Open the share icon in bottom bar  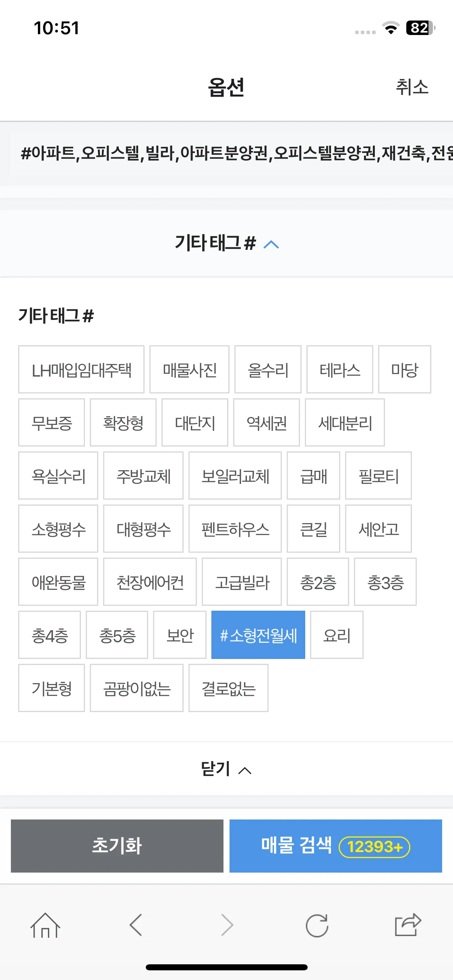coord(407,925)
